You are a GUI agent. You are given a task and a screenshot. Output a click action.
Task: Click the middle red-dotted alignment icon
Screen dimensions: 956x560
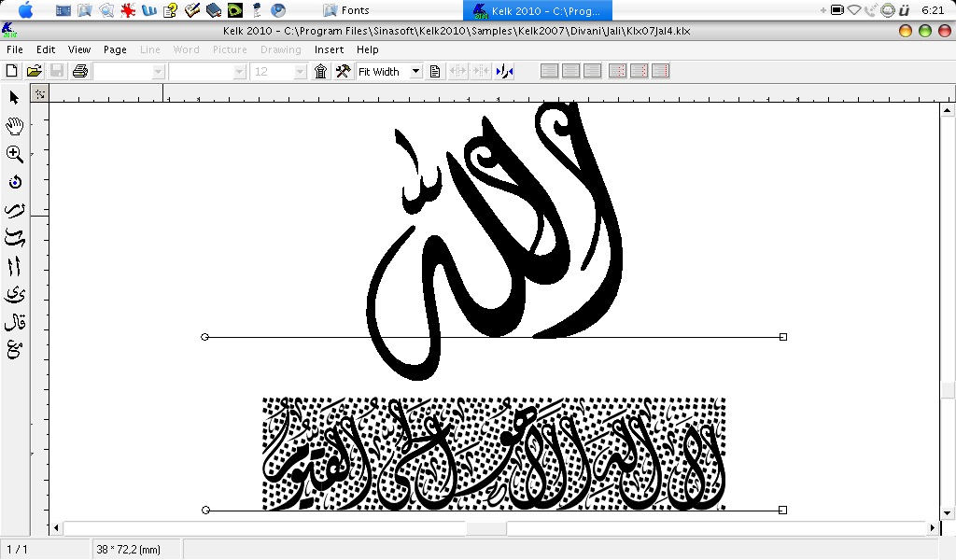click(639, 71)
